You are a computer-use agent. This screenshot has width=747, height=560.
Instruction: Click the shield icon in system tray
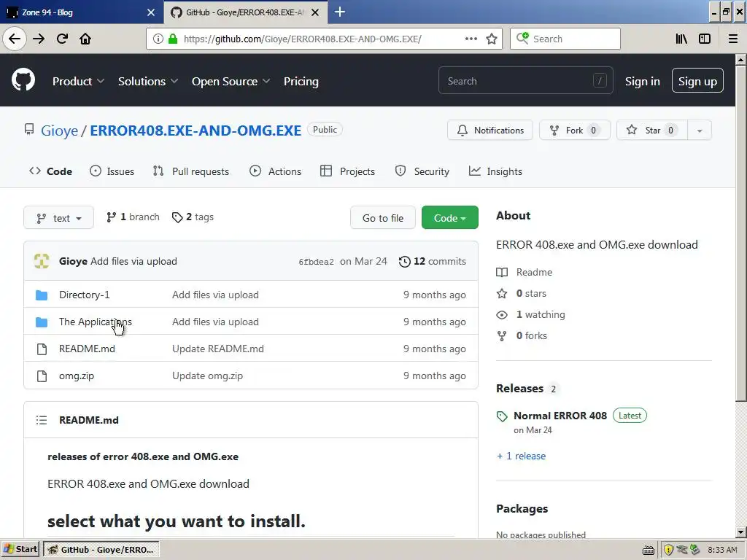click(x=668, y=550)
